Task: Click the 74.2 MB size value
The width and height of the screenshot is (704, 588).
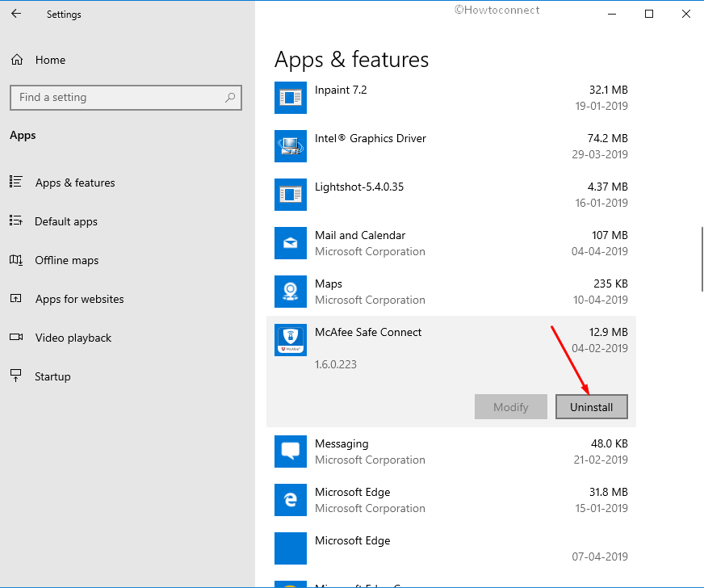Action: click(x=607, y=138)
